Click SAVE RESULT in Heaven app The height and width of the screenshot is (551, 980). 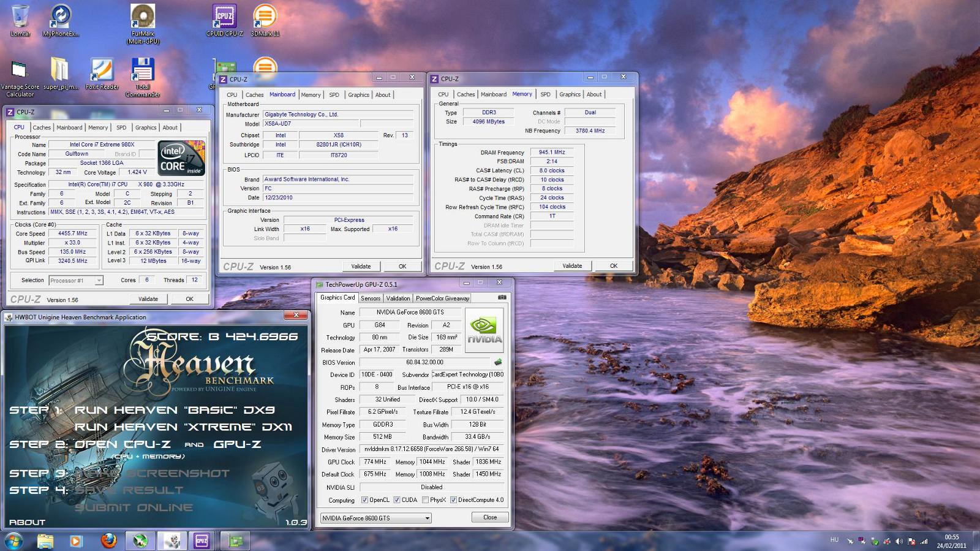(129, 490)
